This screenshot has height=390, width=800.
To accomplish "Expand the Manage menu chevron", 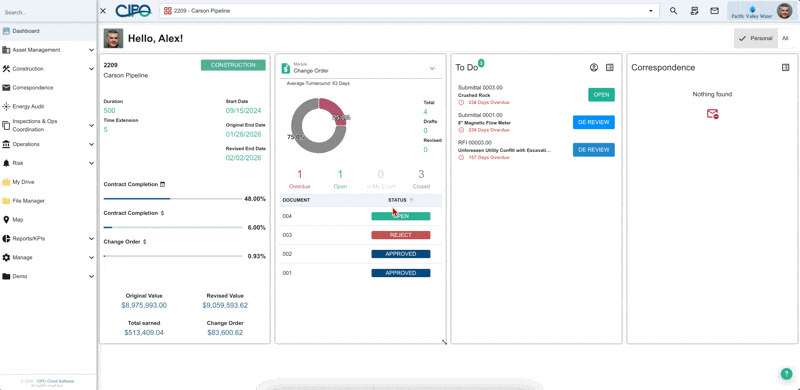I will tap(91, 257).
